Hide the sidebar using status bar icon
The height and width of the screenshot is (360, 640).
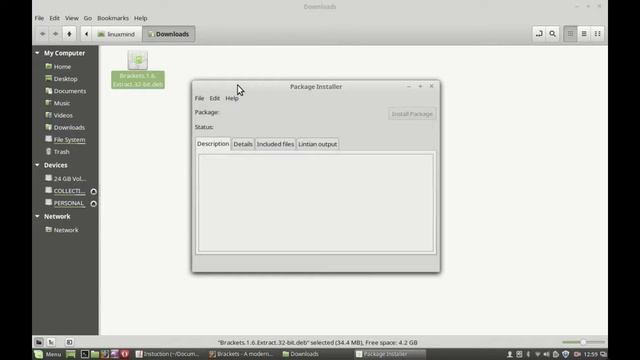pos(69,342)
